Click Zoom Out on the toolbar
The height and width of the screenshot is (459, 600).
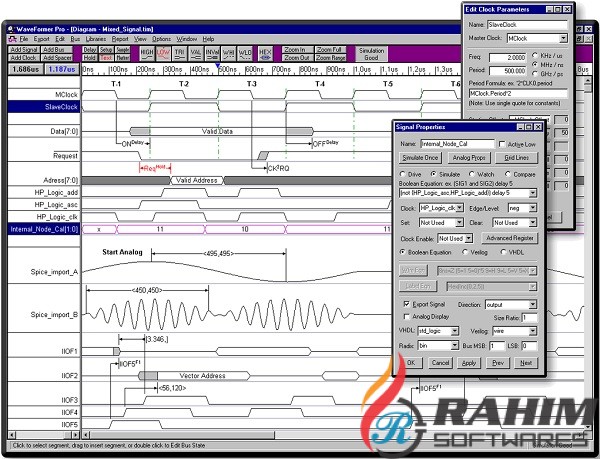(297, 58)
